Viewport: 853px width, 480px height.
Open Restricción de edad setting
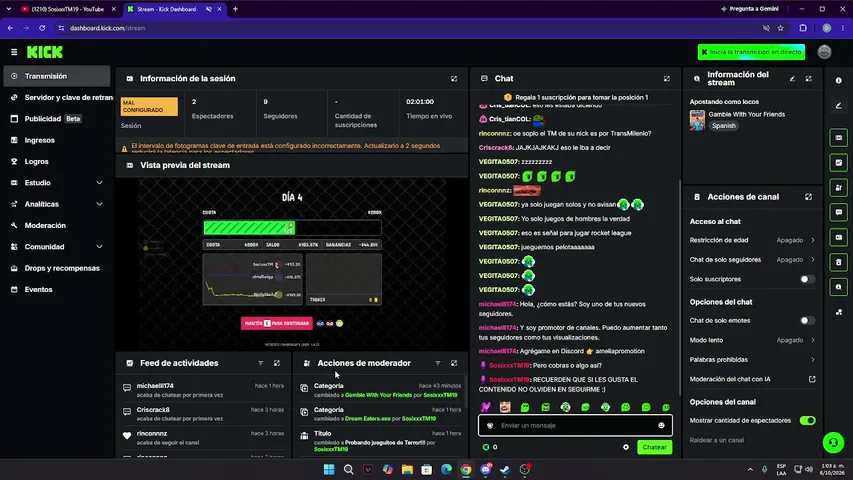(752, 240)
